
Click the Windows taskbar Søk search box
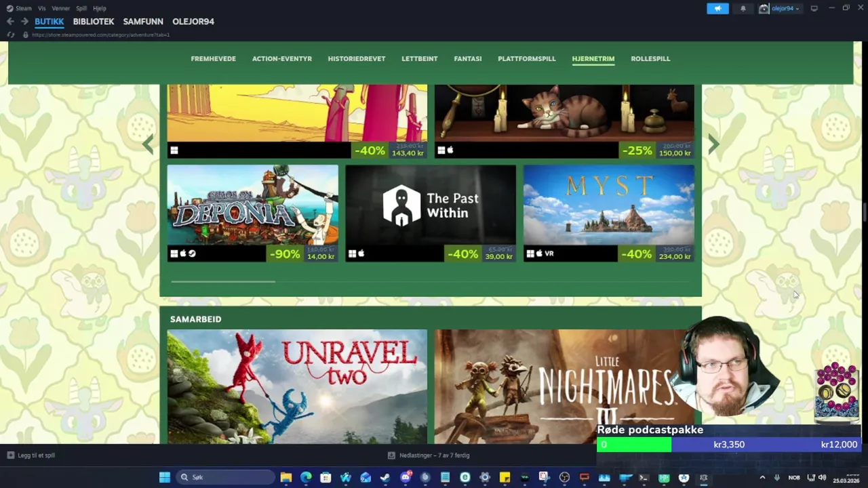tap(225, 477)
